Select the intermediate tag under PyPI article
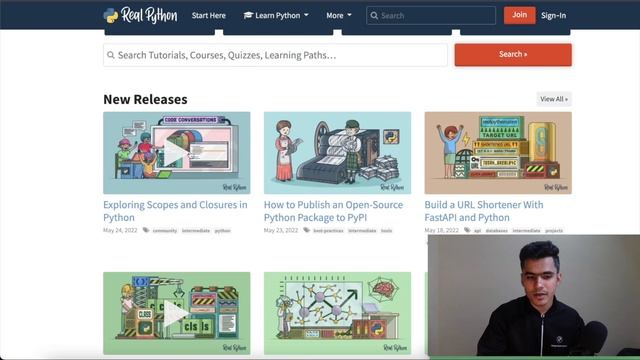This screenshot has width=640, height=360. [x=362, y=231]
